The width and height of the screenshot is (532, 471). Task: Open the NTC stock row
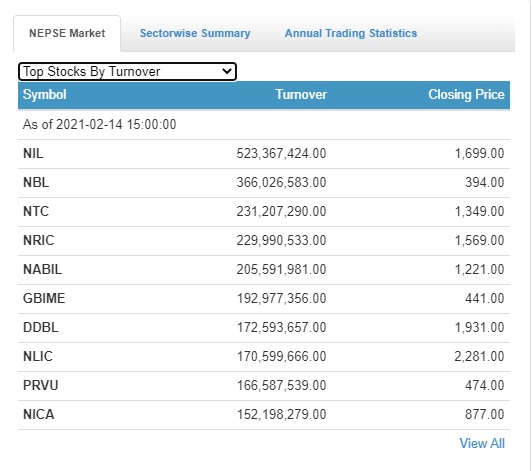tap(264, 211)
